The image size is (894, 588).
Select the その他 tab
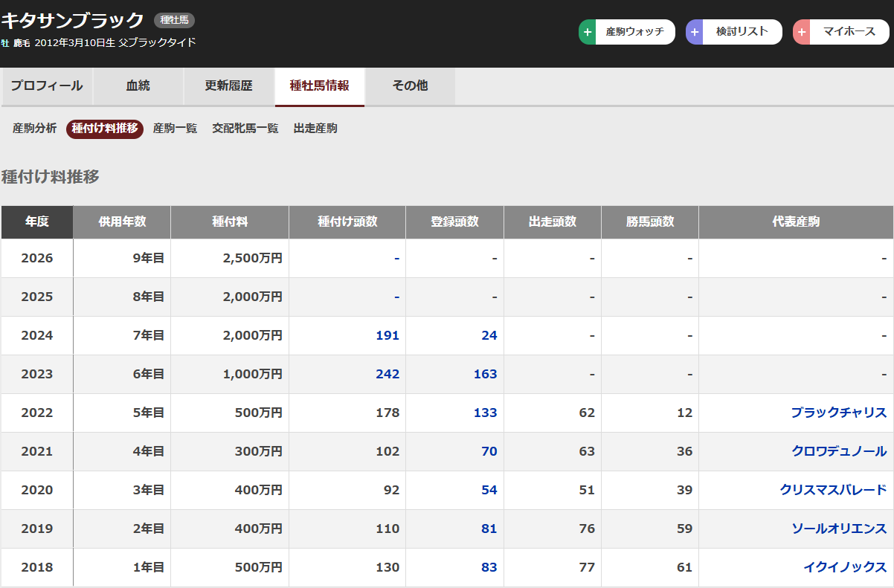pyautogui.click(x=410, y=86)
